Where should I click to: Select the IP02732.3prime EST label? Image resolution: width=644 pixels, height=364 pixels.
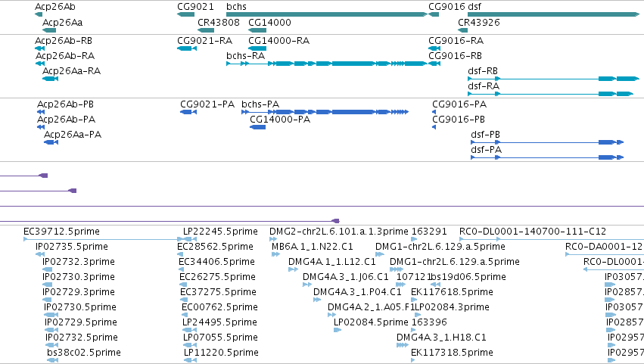coord(79,262)
